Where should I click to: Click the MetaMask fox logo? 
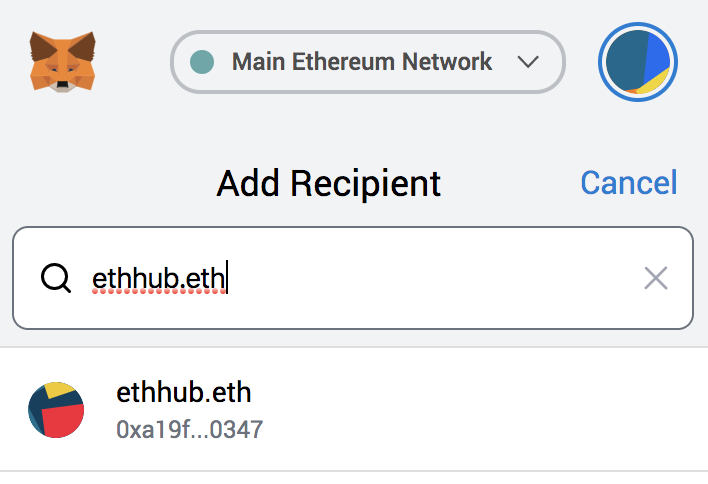click(x=62, y=61)
